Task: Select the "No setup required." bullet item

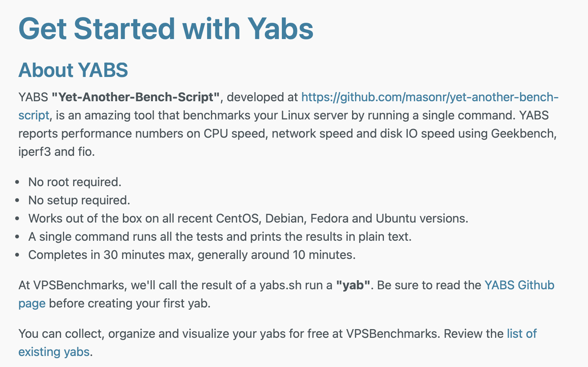Action: [79, 200]
